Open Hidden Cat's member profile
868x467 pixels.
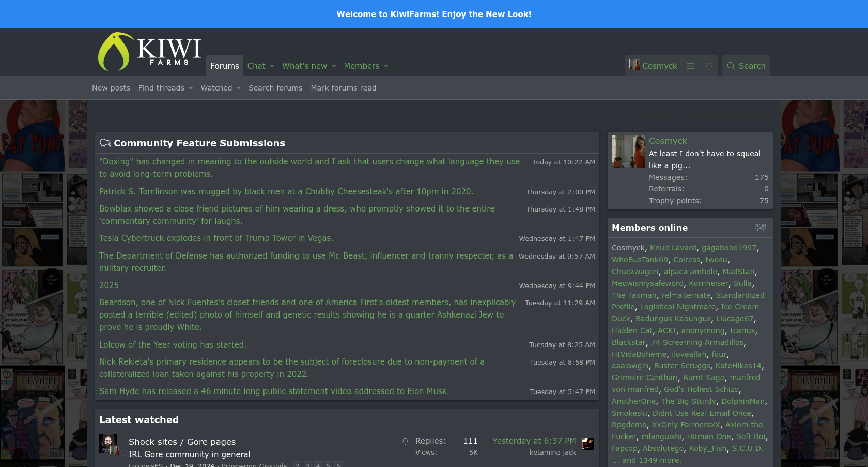click(632, 330)
